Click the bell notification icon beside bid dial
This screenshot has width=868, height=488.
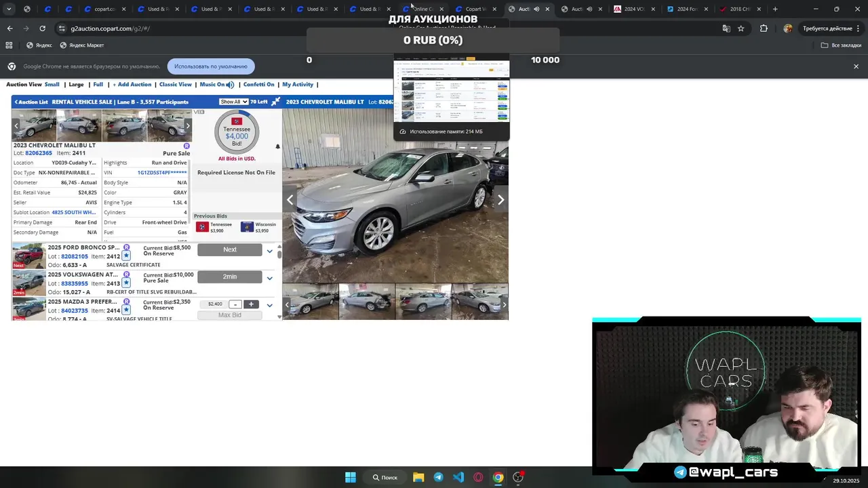[277, 146]
